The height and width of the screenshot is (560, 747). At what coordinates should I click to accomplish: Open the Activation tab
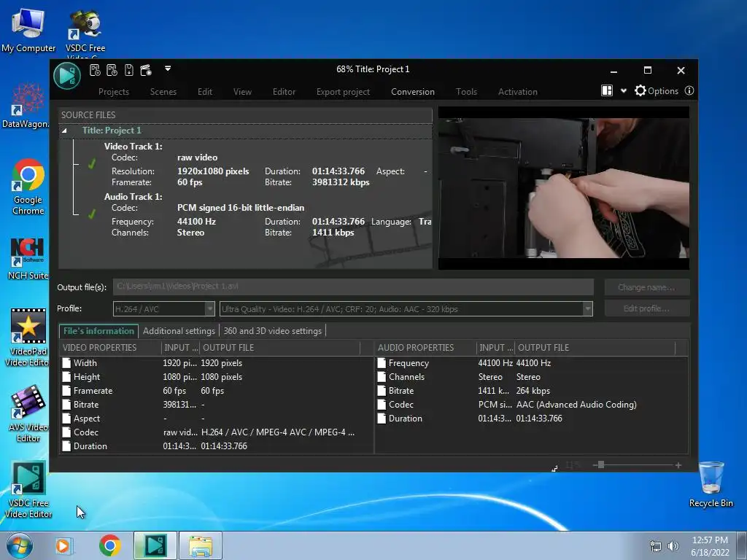coord(518,91)
